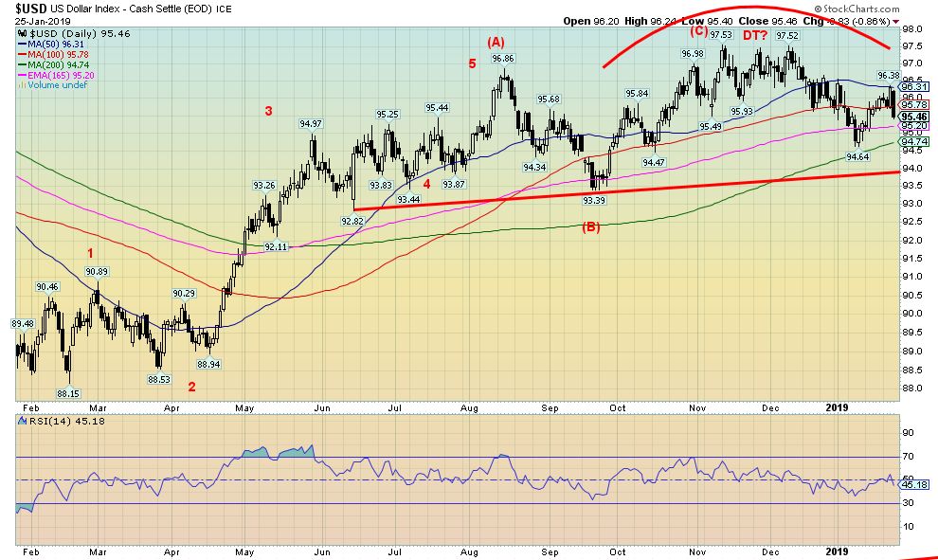Click the candlestick icon beside $USD (Daily)

(22, 33)
